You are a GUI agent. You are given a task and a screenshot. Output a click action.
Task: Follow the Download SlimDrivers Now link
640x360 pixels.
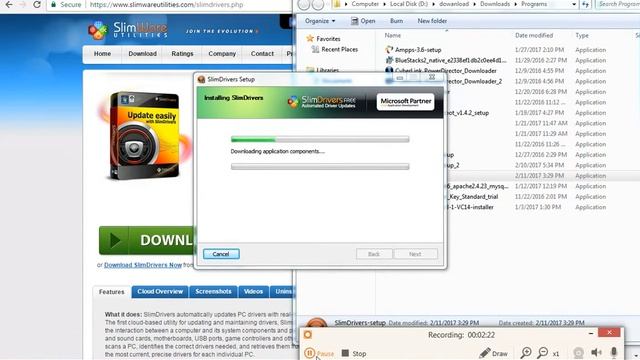(143, 265)
